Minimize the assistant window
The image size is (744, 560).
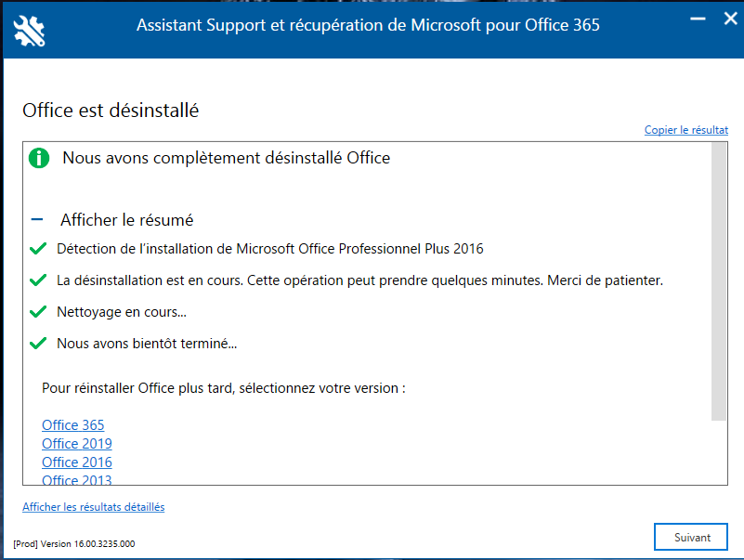pyautogui.click(x=698, y=19)
